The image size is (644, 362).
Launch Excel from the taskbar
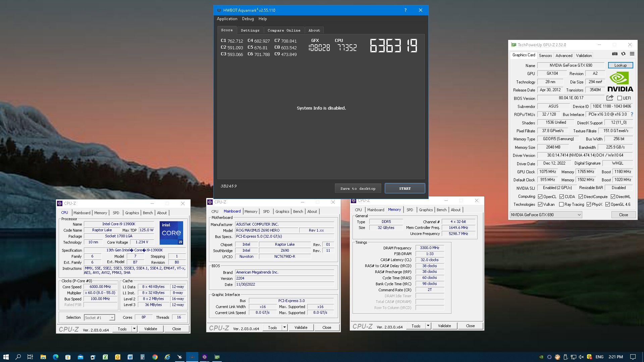(x=105, y=357)
